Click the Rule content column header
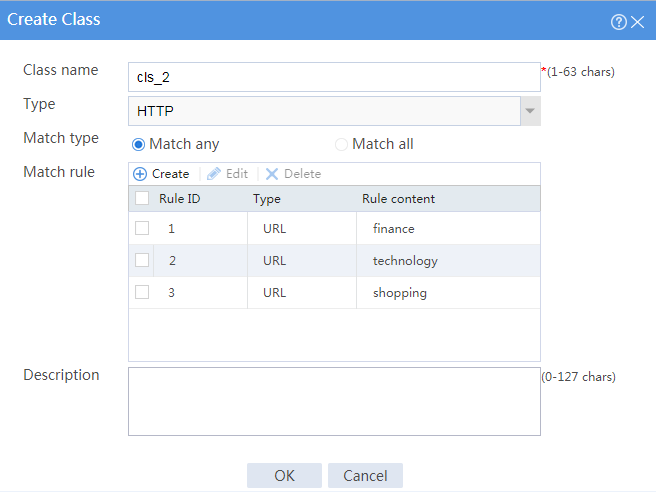 398,199
